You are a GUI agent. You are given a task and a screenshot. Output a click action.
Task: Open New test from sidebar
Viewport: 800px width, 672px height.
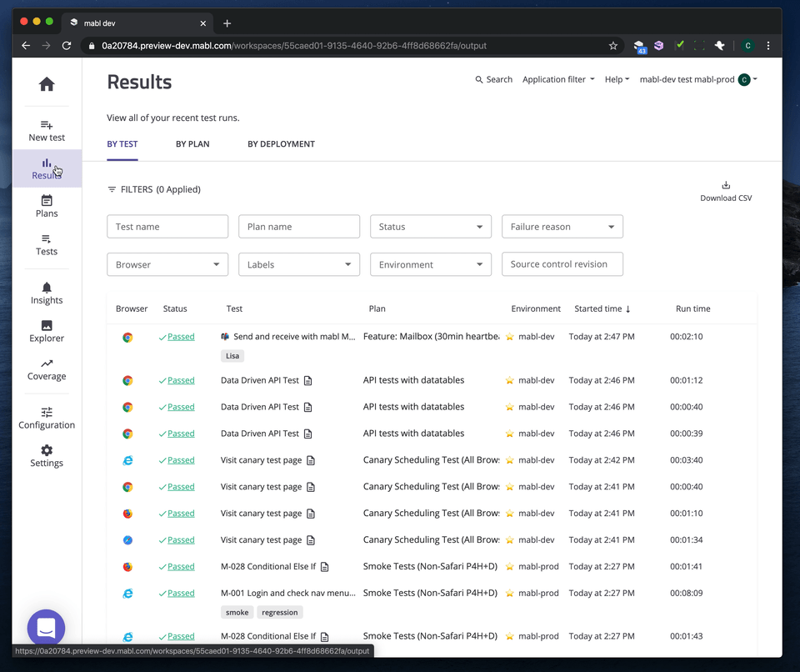point(47,131)
